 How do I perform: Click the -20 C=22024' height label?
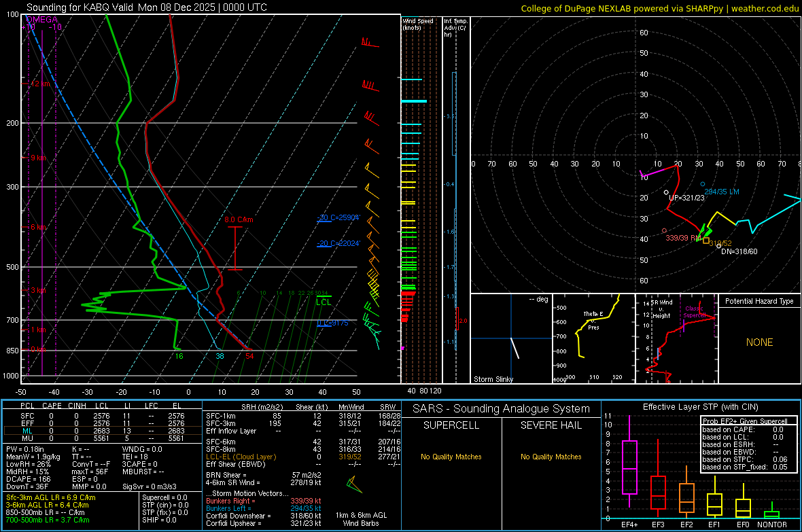338,243
